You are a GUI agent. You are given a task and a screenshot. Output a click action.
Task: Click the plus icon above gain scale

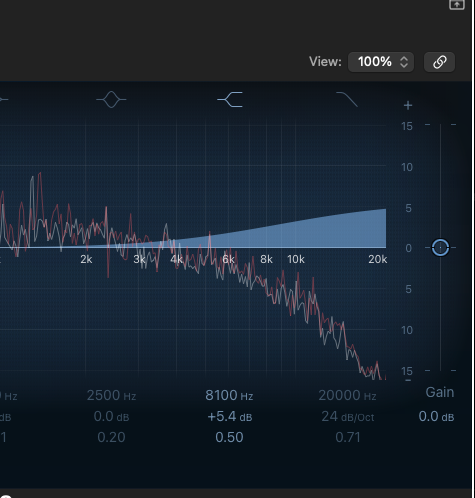[408, 105]
